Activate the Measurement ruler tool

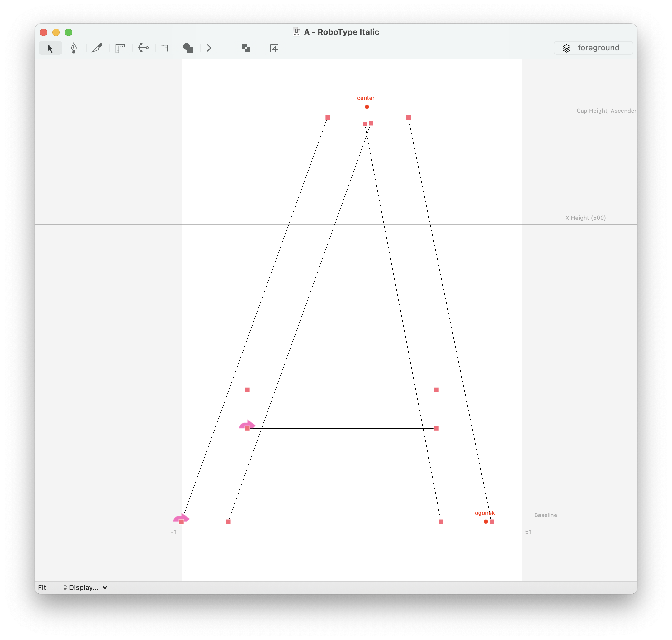pyautogui.click(x=120, y=48)
